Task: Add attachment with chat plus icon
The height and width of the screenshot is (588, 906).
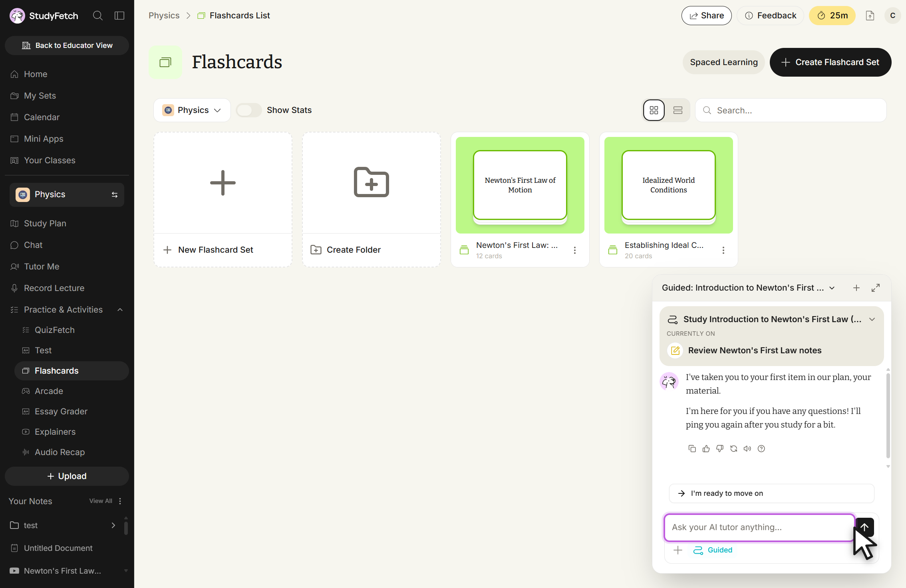Action: (x=678, y=550)
